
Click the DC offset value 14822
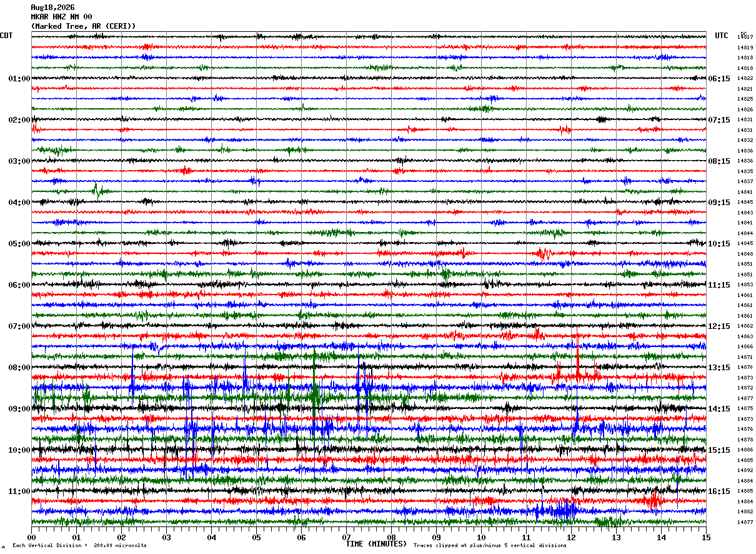[745, 79]
